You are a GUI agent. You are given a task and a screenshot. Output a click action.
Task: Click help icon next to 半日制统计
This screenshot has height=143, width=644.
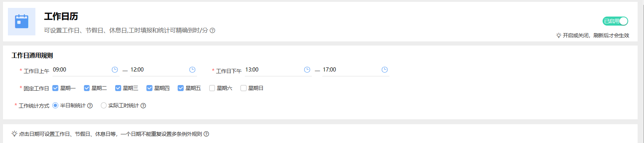(x=90, y=106)
